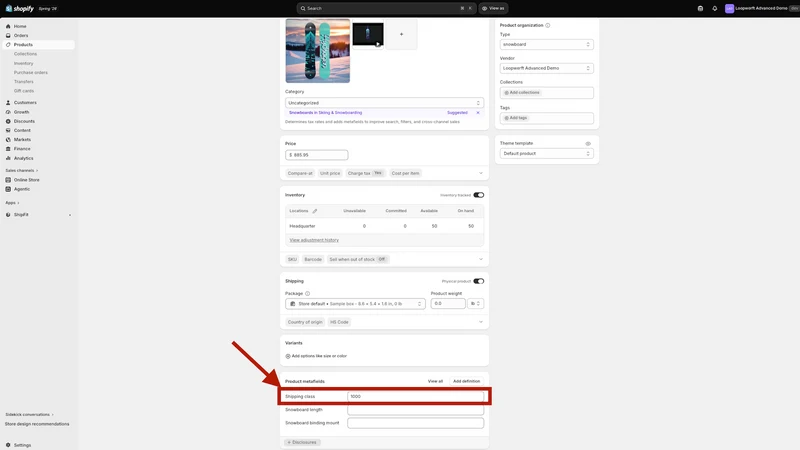800x450 pixels.
Task: Click the Shipping class metafield input
Action: pos(415,396)
